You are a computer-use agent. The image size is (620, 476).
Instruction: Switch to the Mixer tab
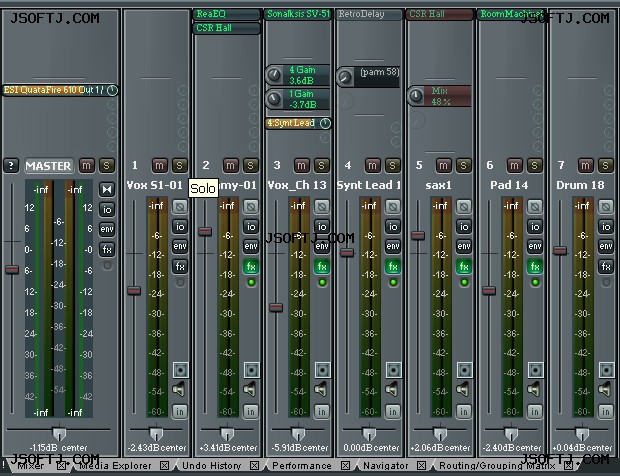tap(31, 466)
